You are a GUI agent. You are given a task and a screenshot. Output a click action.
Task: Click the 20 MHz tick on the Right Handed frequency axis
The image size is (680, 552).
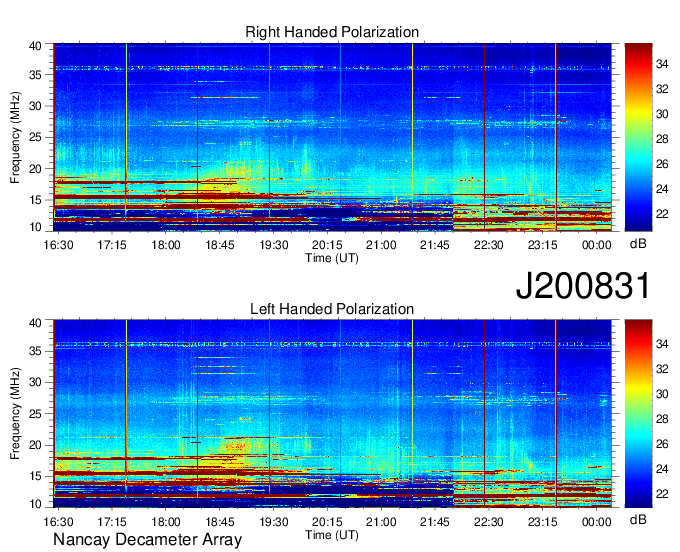tap(35, 169)
